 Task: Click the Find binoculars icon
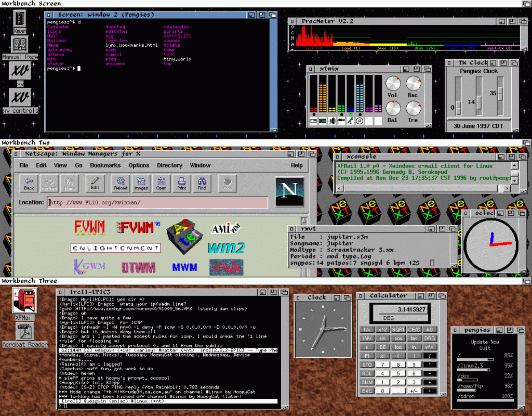[202, 183]
